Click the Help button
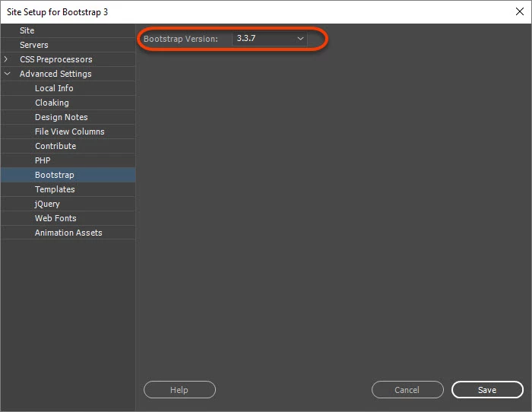Screen dimensions: 532x412 (x=179, y=390)
